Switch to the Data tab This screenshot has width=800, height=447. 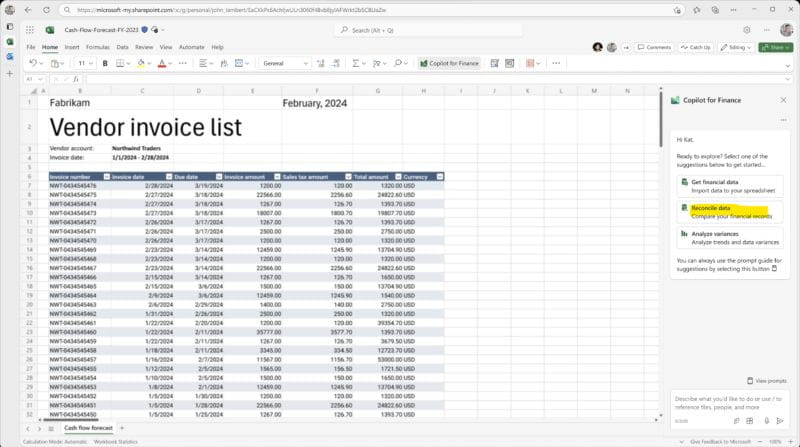(x=122, y=47)
